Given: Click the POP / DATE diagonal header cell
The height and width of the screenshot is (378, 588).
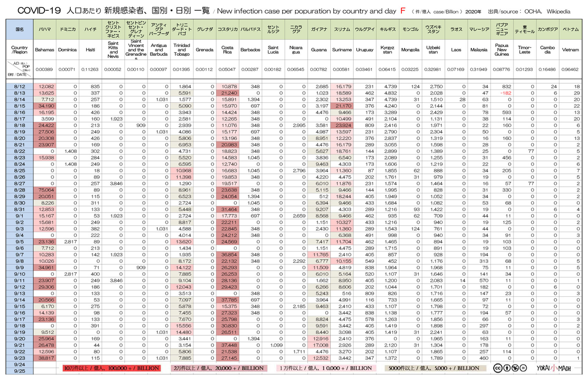Looking at the screenshot, I should tap(20, 70).
